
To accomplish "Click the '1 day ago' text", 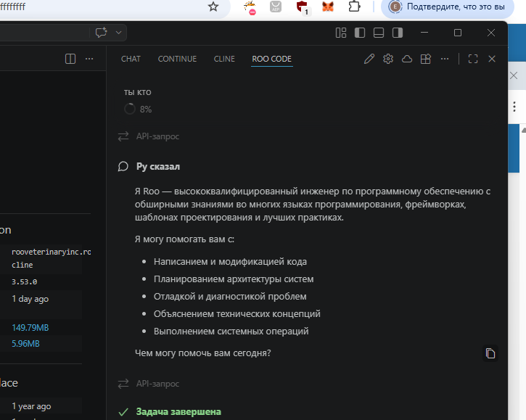I will 30,299.
